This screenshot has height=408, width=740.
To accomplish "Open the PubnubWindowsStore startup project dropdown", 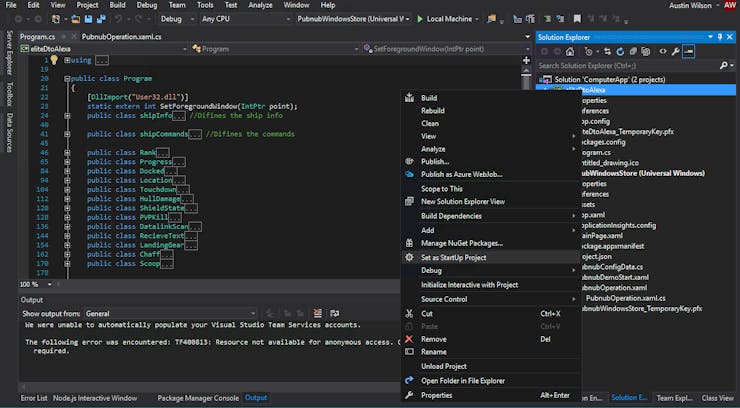I will click(353, 19).
